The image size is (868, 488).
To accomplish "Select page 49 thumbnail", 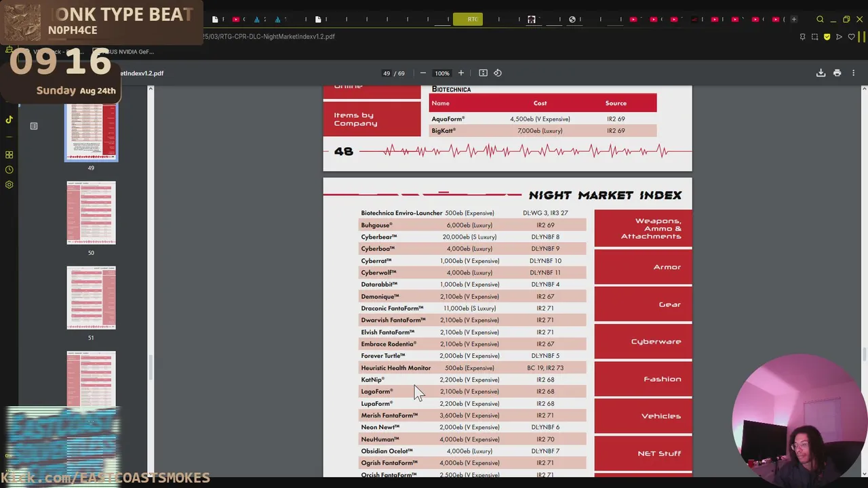I will click(91, 134).
